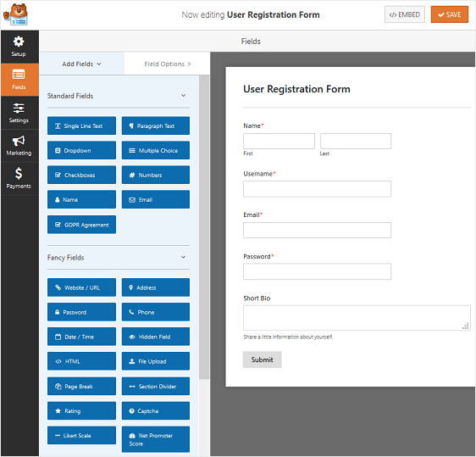Add a Website / URL field
This screenshot has width=476, height=457.
[81, 287]
